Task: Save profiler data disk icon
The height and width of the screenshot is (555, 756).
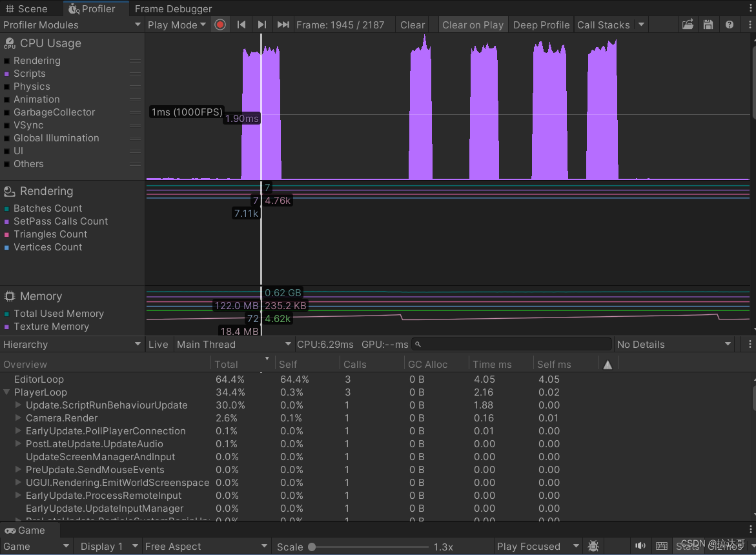Action: pos(708,25)
